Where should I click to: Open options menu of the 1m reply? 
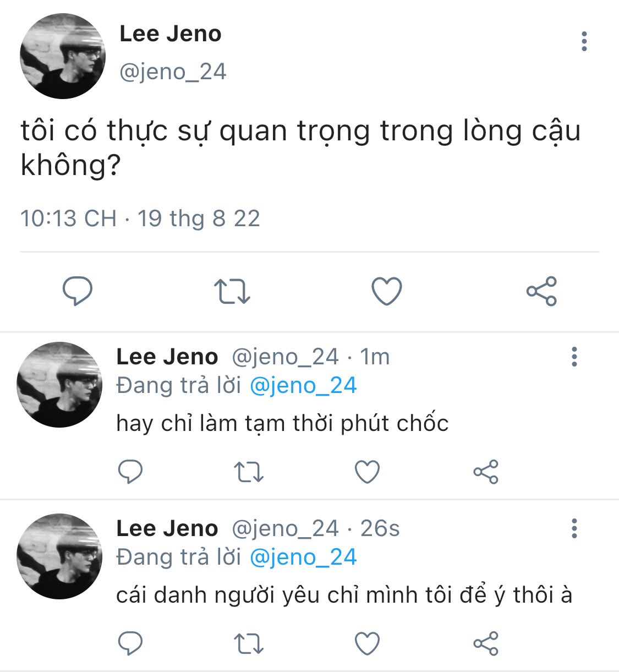coord(574,357)
